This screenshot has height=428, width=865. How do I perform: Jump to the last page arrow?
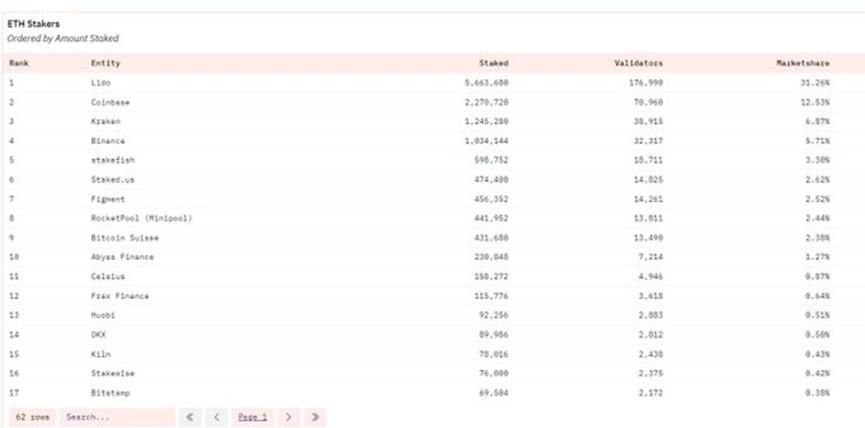(x=315, y=417)
